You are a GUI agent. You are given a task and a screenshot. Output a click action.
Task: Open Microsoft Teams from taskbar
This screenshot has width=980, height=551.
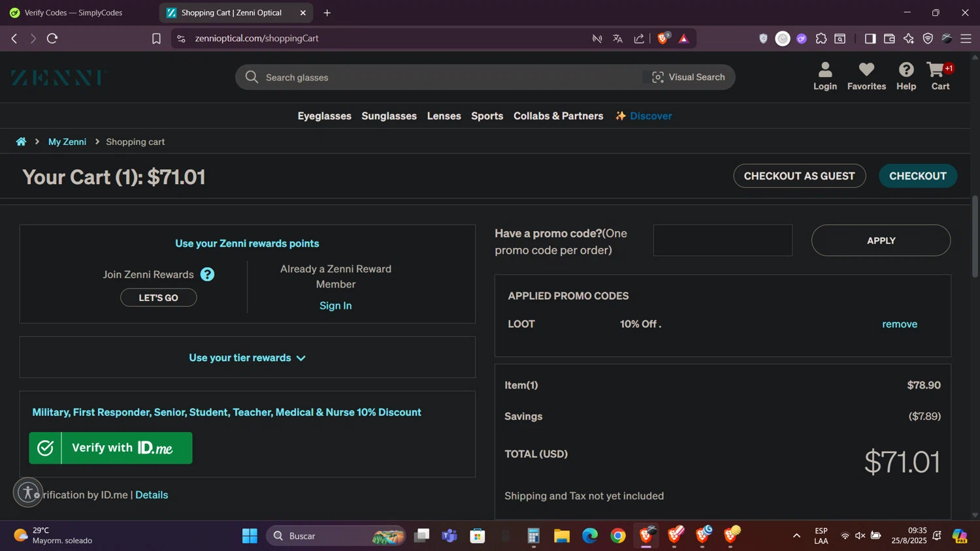coord(449,535)
